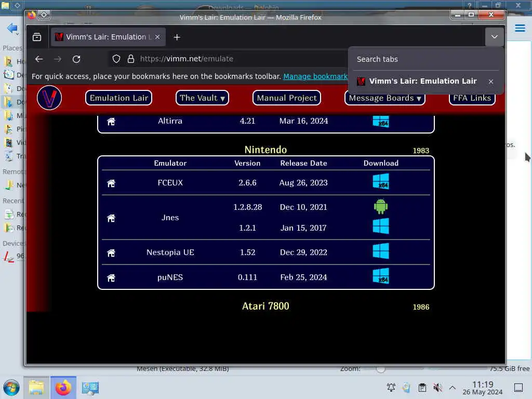Open FFA Links nav button
532x399 pixels.
tap(472, 98)
